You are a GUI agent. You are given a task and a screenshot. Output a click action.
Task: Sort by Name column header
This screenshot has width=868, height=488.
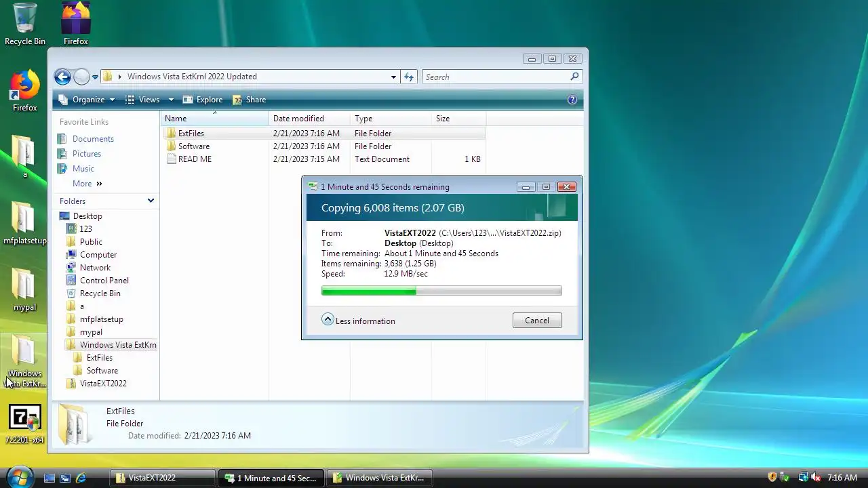point(215,119)
